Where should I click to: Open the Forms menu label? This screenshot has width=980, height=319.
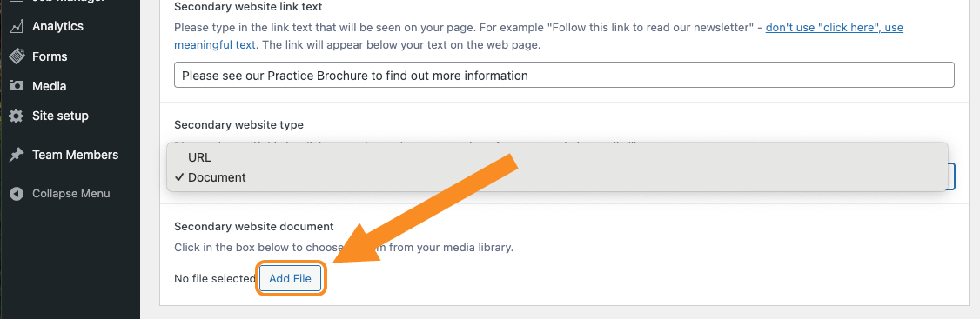[50, 56]
